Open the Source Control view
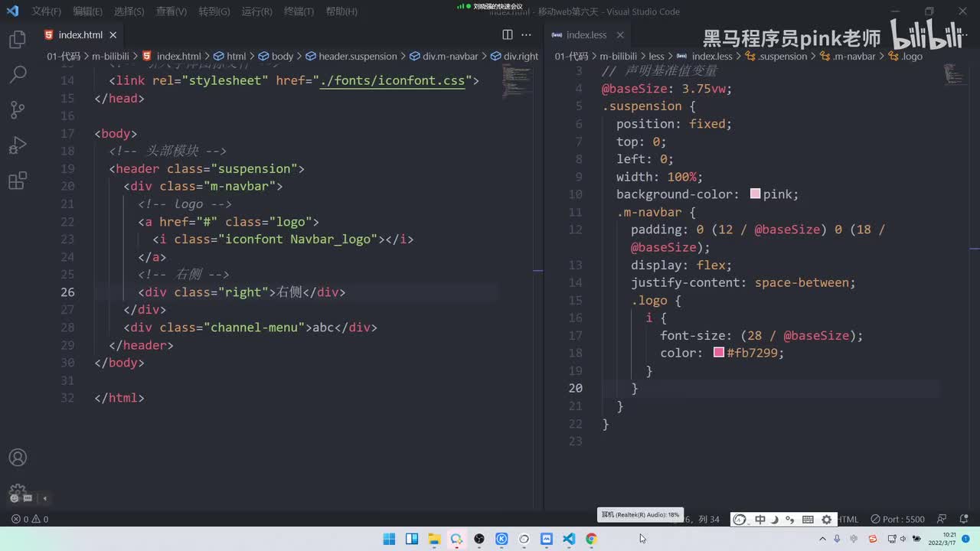The image size is (980, 551). 18,109
